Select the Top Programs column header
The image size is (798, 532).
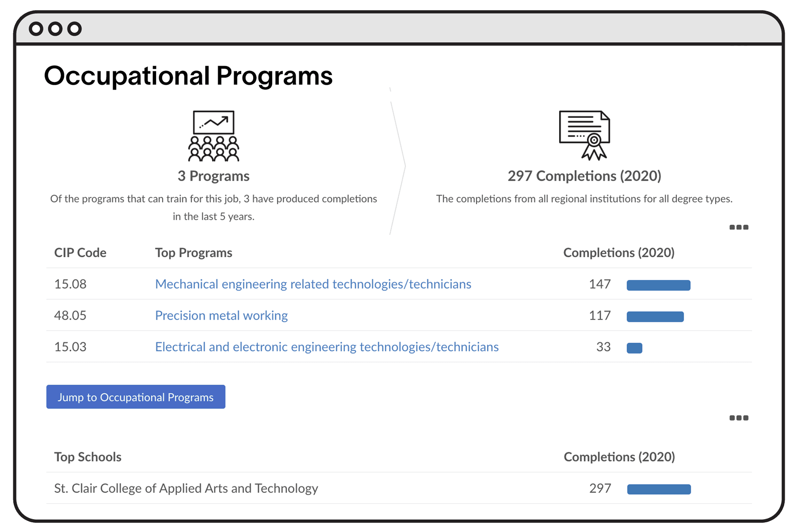click(x=194, y=253)
